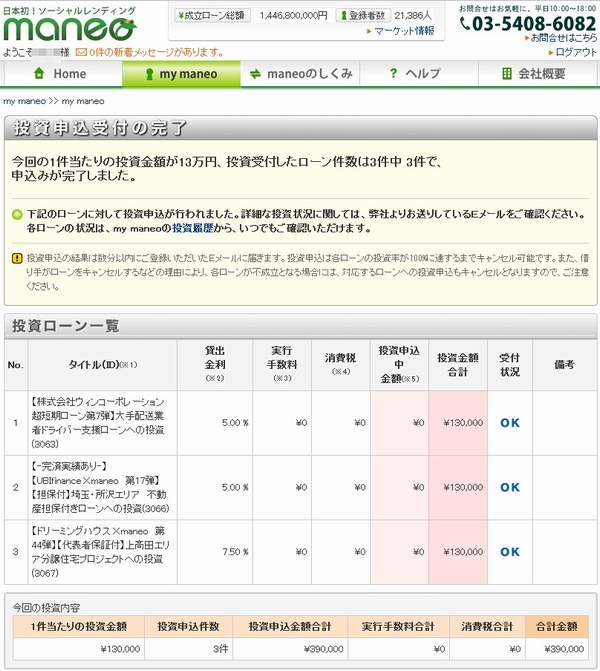Open the Home tab
This screenshot has width=600, height=671.
pos(63,74)
